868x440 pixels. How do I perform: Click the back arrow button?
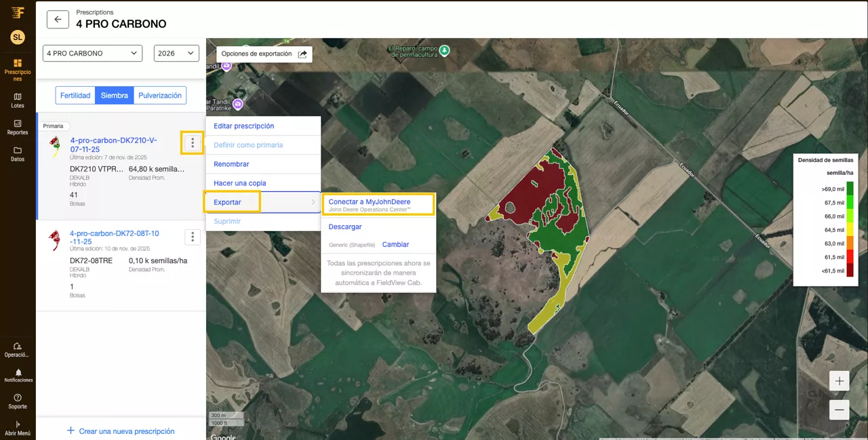(x=58, y=20)
